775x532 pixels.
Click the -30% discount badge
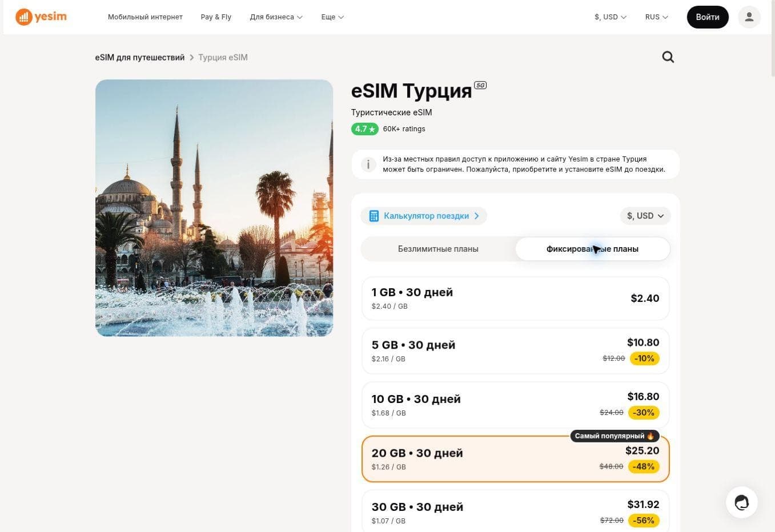point(644,412)
